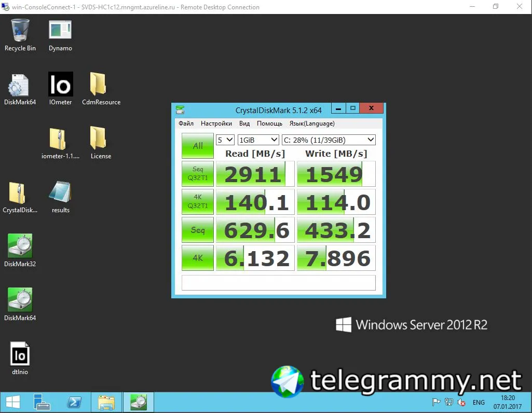The image size is (532, 413).
Task: Click the 4K Q32T1 write result 114.0
Action: pyautogui.click(x=336, y=202)
